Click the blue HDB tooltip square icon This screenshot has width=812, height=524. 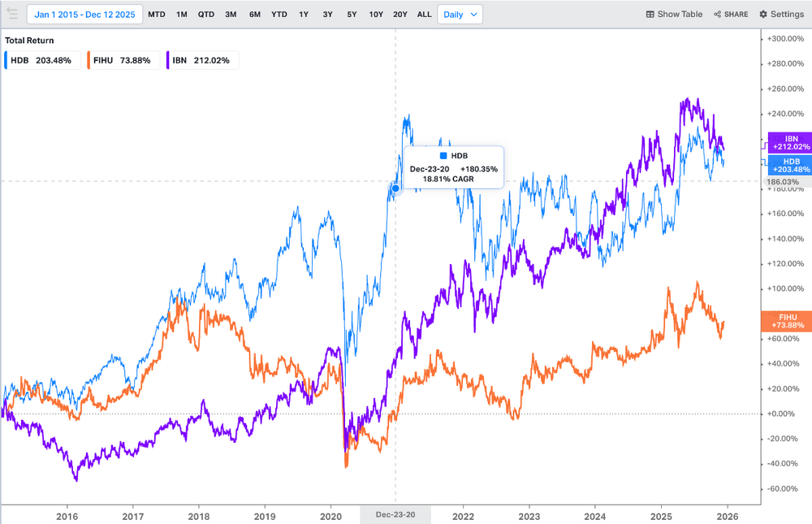(x=443, y=155)
